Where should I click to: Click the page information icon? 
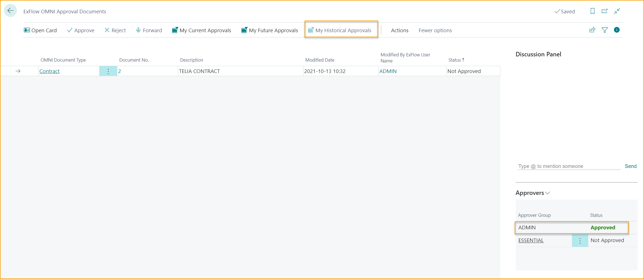617,30
